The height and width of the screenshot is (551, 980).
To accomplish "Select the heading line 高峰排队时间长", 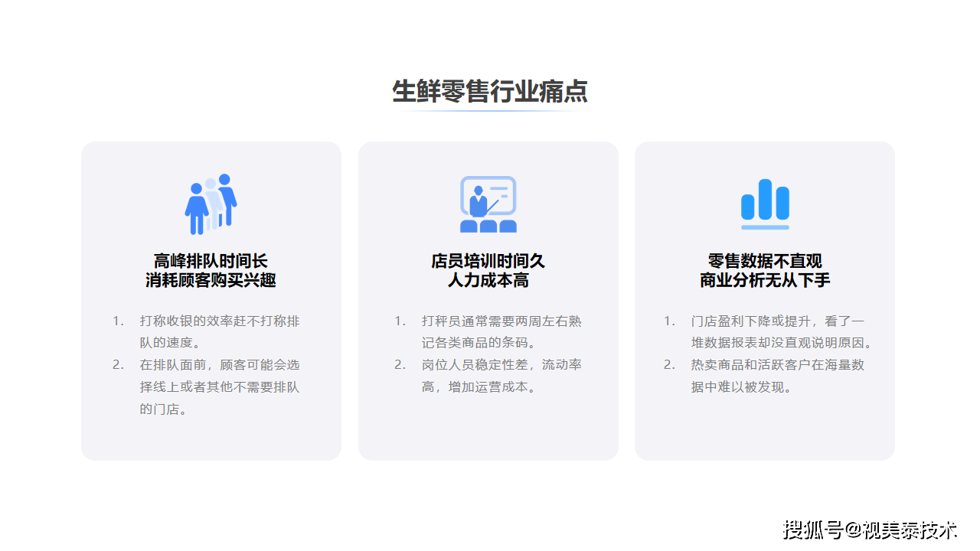I will point(211,261).
